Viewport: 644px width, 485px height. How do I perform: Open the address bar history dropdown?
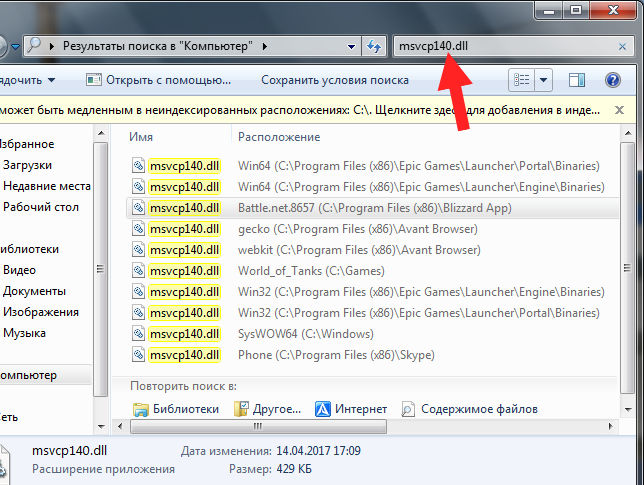click(352, 46)
